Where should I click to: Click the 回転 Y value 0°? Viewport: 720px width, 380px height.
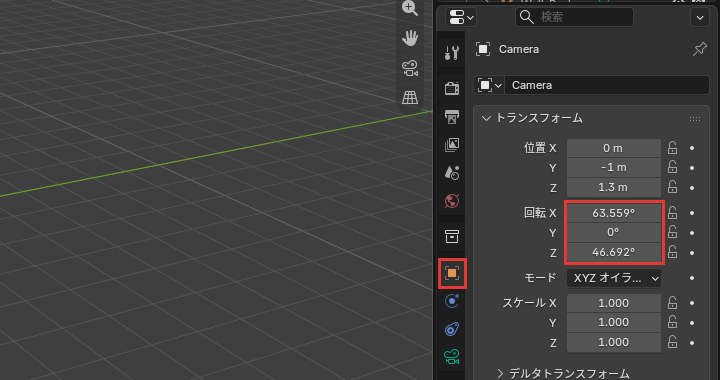click(613, 233)
